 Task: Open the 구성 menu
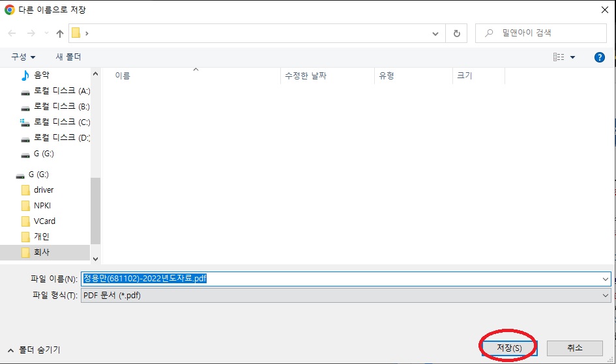coord(23,57)
